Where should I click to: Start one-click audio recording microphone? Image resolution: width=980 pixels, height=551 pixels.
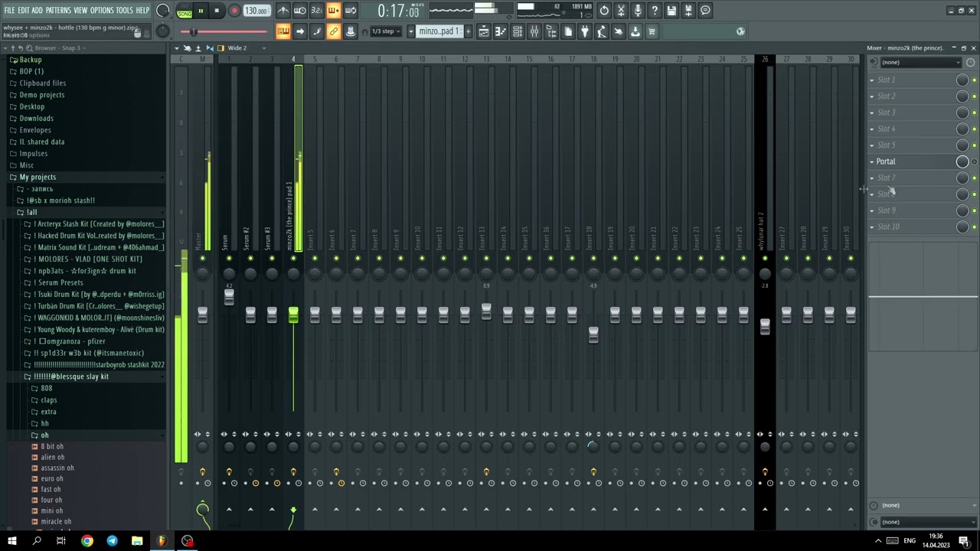coord(639,11)
